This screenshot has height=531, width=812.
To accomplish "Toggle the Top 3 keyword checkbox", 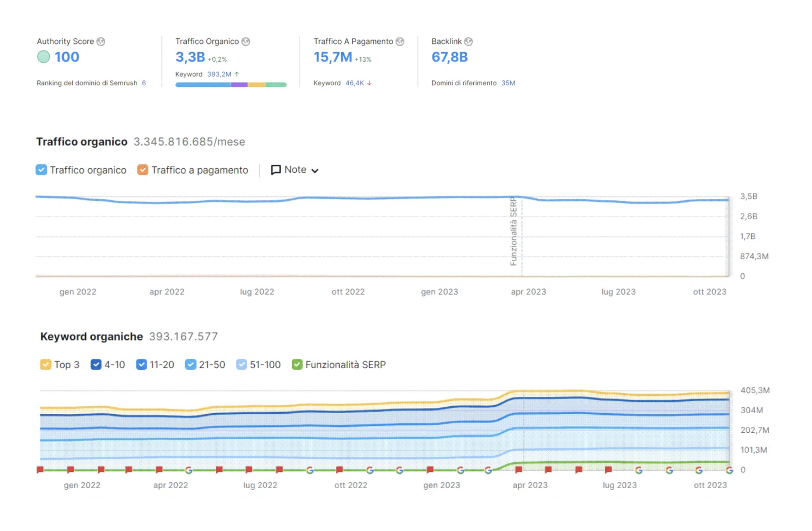I will 45,365.
